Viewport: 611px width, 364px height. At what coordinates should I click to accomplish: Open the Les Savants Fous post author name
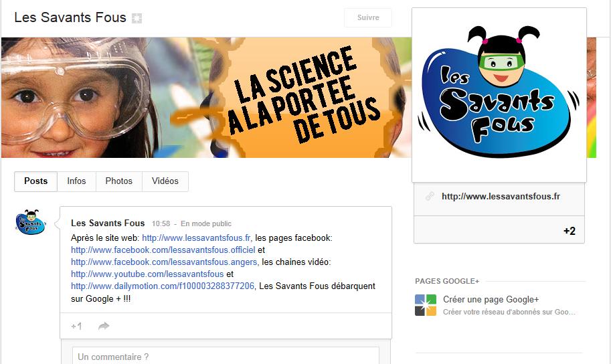pos(108,223)
